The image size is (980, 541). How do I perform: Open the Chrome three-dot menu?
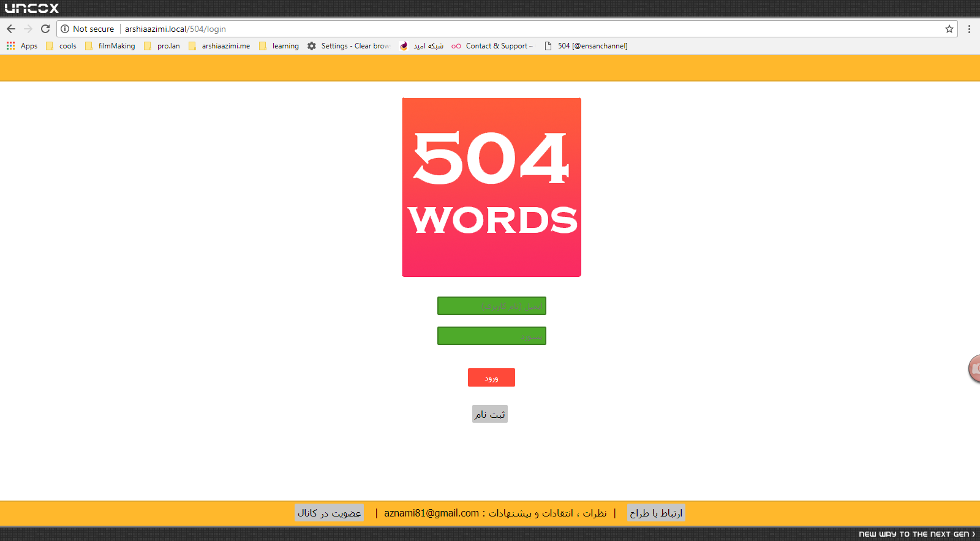coord(969,29)
